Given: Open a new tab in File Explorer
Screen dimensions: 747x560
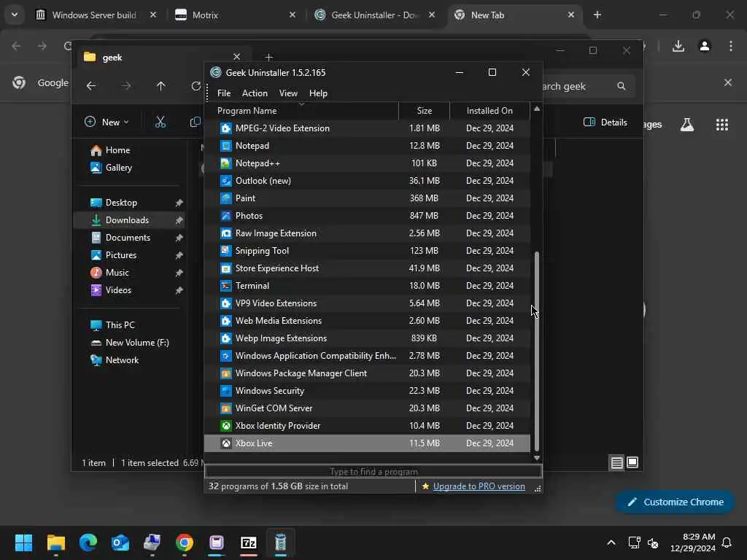Looking at the screenshot, I should [x=268, y=57].
